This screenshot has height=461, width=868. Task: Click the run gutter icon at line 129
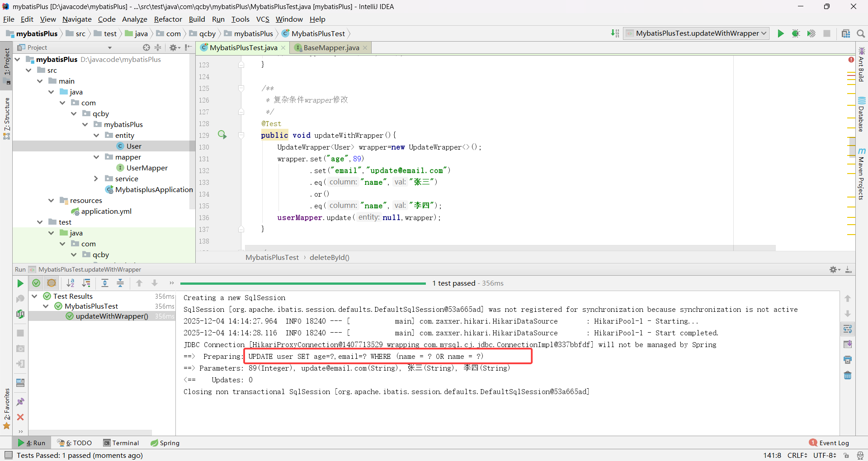coord(222,135)
